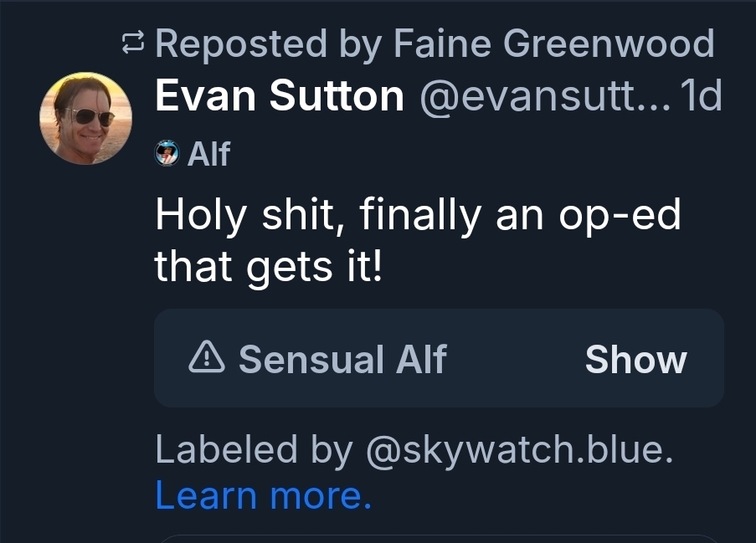This screenshot has height=543, width=756.
Task: Click the repost arrows icon
Action: 133,43
